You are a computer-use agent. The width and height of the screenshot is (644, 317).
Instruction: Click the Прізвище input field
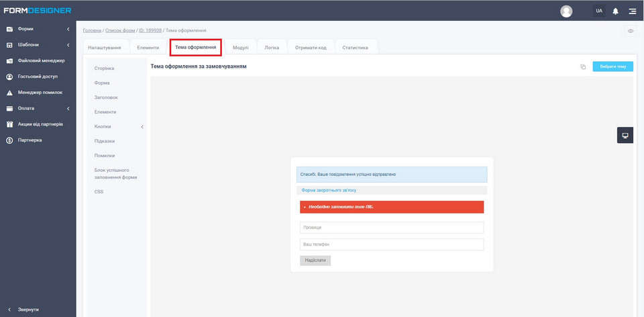[x=392, y=228]
